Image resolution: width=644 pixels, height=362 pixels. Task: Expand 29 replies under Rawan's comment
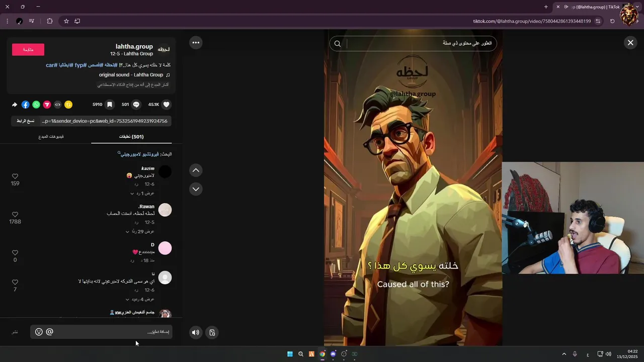(140, 232)
